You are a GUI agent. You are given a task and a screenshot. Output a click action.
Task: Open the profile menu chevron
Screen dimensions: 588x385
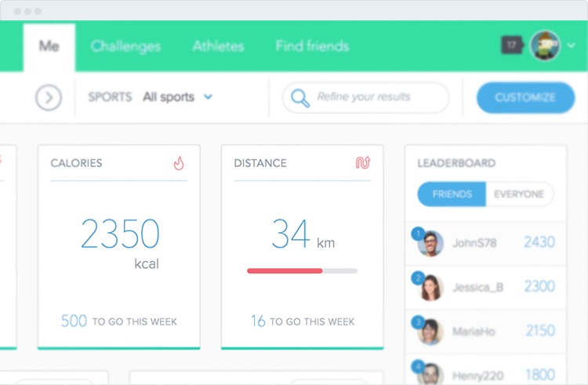[571, 46]
